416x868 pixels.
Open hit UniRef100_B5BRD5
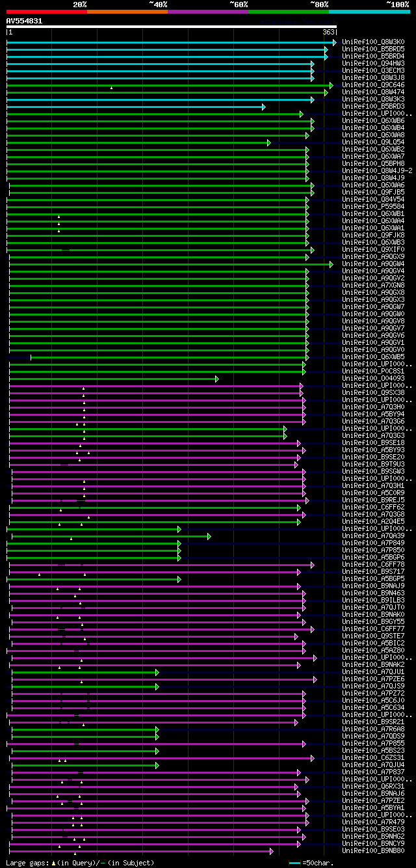374,49
